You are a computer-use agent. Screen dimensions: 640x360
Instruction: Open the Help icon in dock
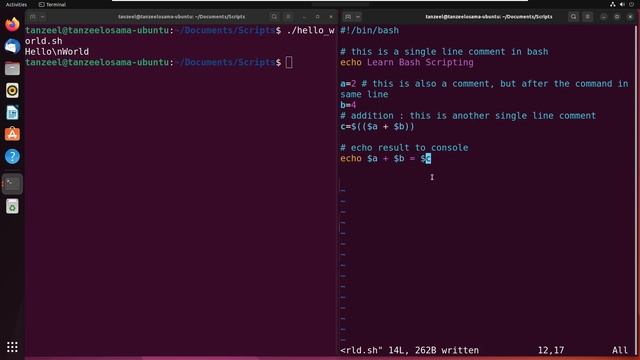(x=12, y=156)
